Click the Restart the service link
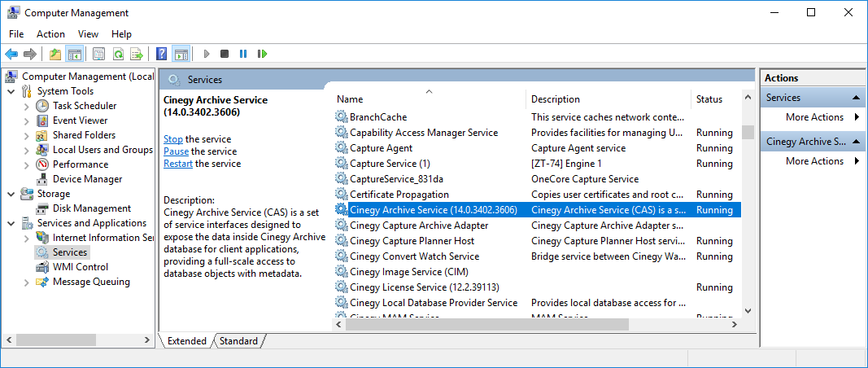This screenshot has height=368, width=868. point(178,164)
